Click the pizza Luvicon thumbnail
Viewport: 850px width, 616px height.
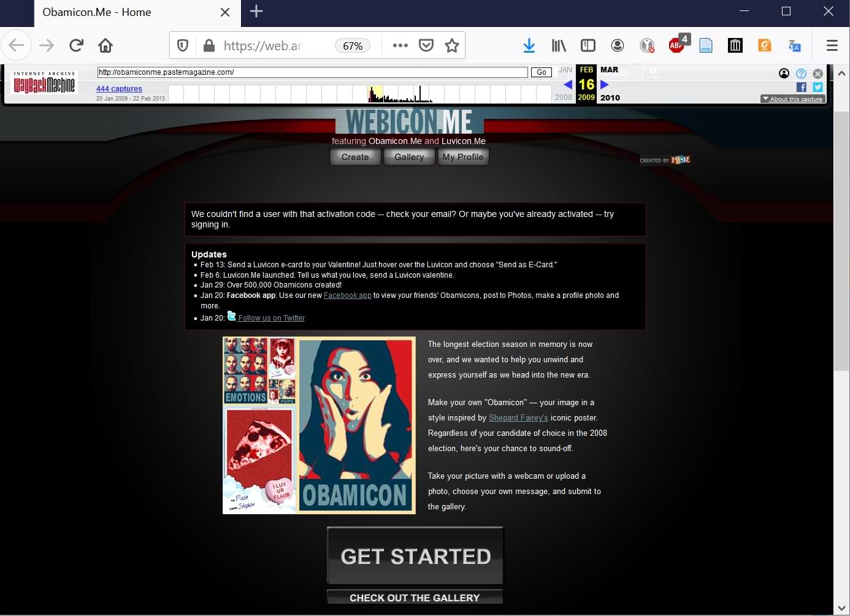pyautogui.click(x=259, y=460)
